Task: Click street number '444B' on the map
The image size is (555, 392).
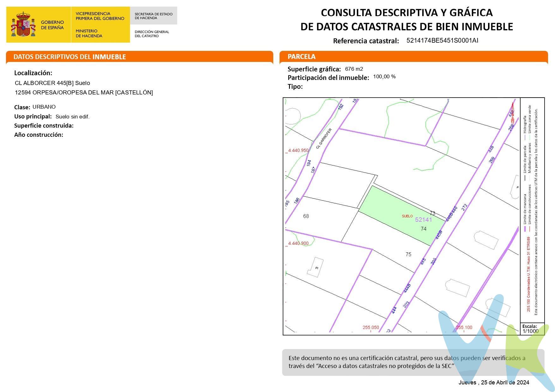Action: pos(407,289)
